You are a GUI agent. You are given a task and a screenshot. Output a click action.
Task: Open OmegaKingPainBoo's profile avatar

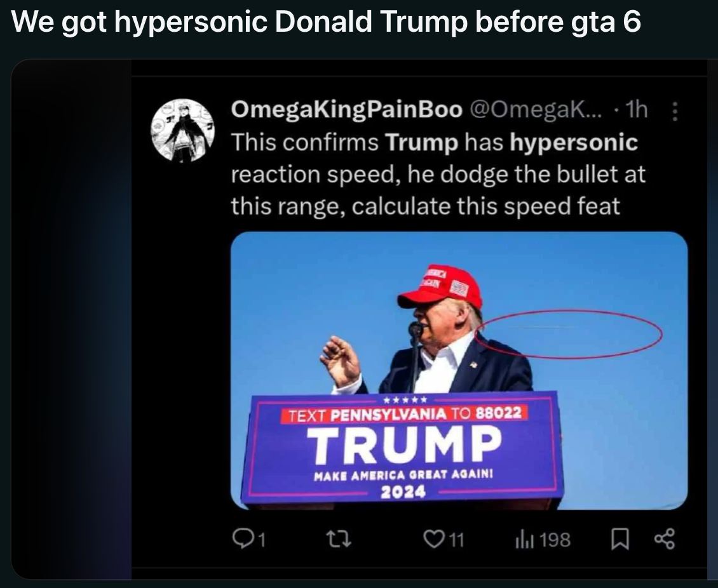(x=182, y=130)
